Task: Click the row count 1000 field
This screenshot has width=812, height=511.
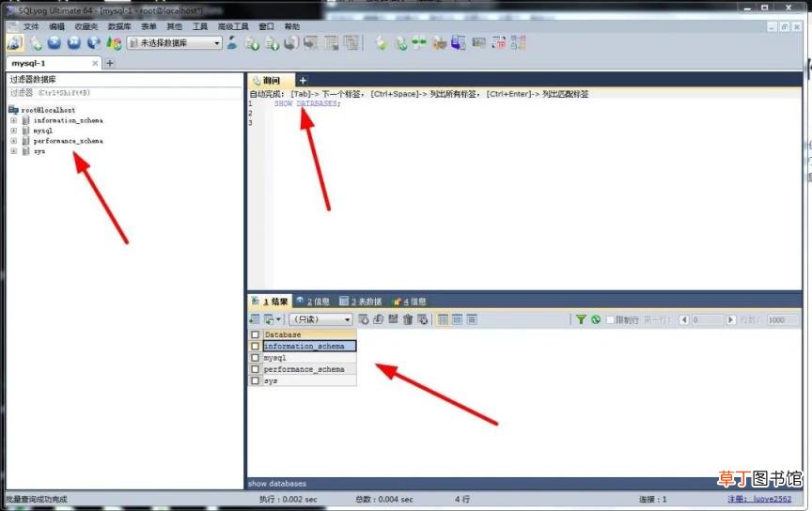Action: tap(783, 320)
